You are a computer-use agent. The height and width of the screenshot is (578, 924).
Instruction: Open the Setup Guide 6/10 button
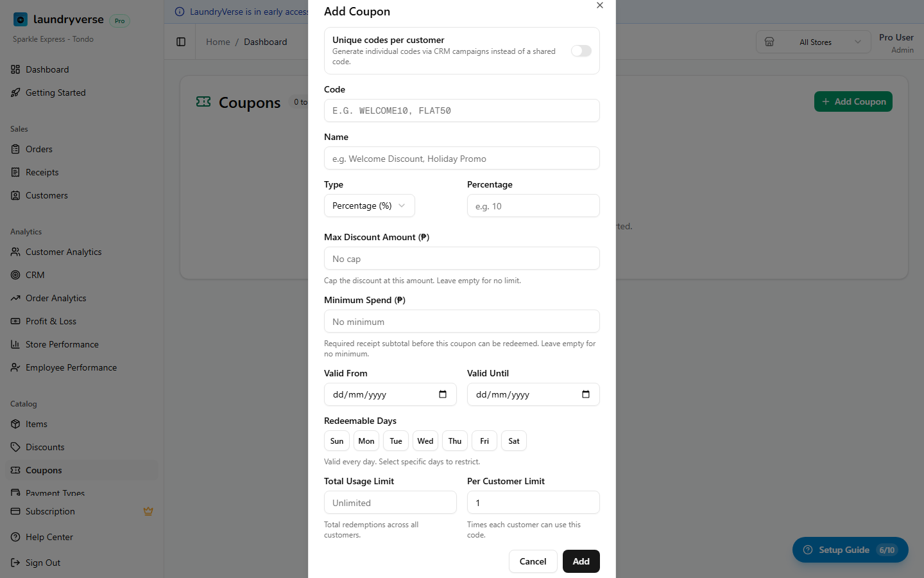point(850,550)
